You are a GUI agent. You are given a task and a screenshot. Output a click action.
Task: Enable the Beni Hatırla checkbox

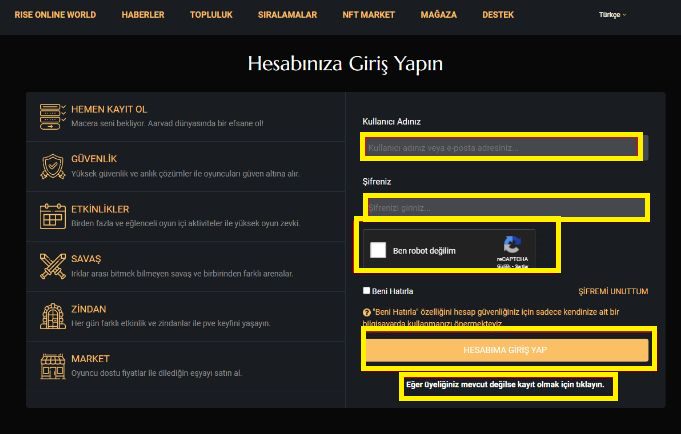(367, 291)
